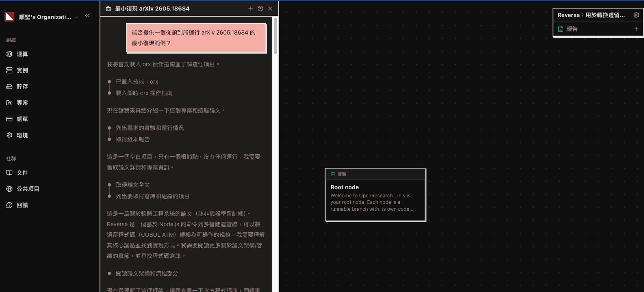Click the 'Reversa：用於轉換遺留...' project title

(591, 15)
